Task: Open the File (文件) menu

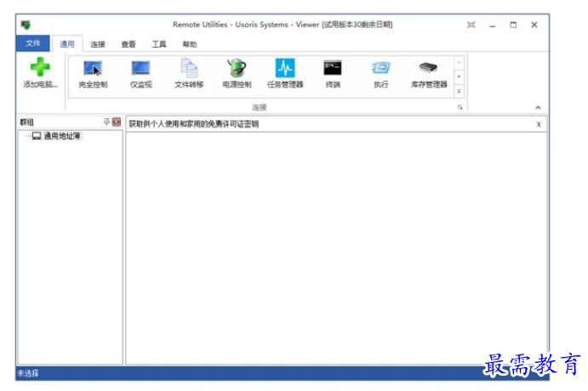Action: [x=33, y=43]
